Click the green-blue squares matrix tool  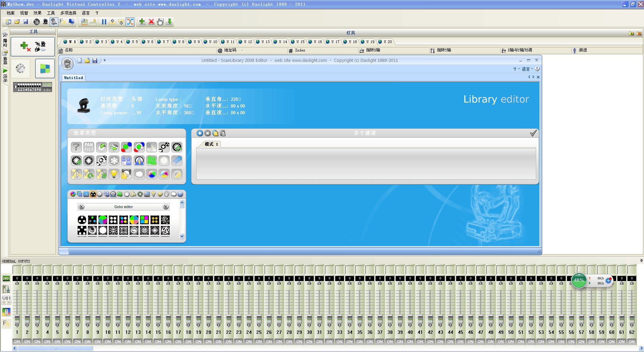click(x=45, y=69)
